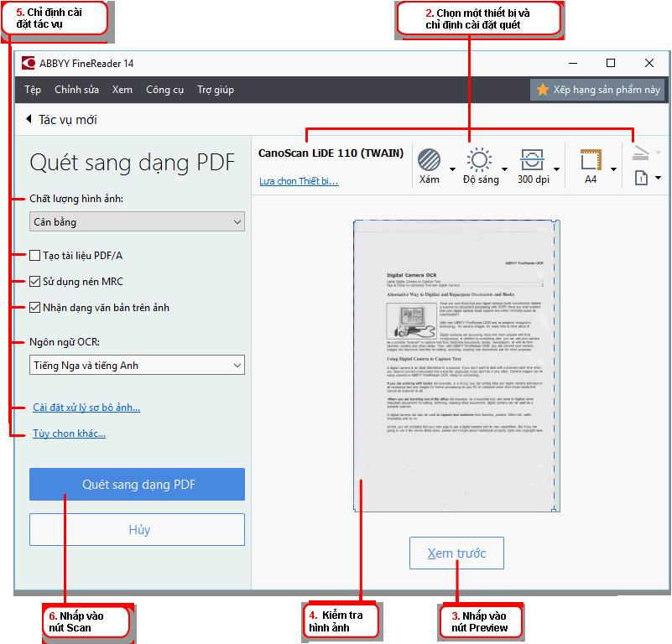This screenshot has height=644, width=672.
Task: Click the Hủy cancel button
Action: [137, 530]
